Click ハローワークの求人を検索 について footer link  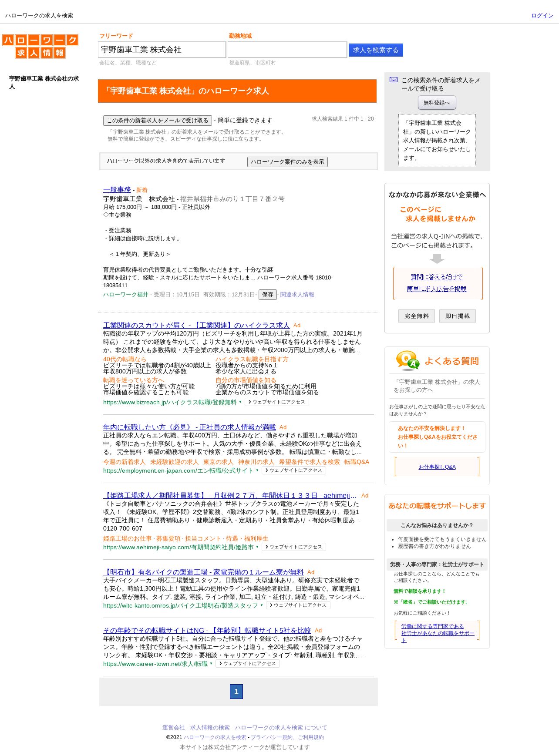(x=281, y=728)
